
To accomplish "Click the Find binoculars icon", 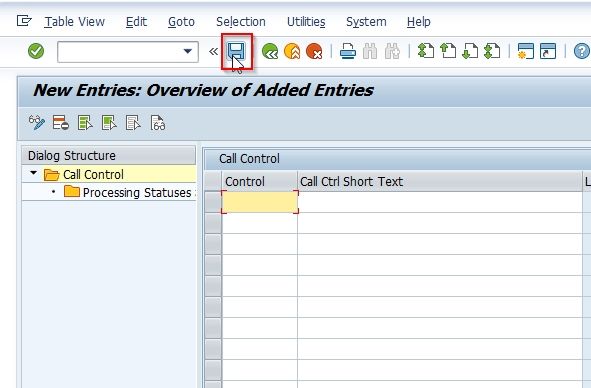I will [370, 51].
